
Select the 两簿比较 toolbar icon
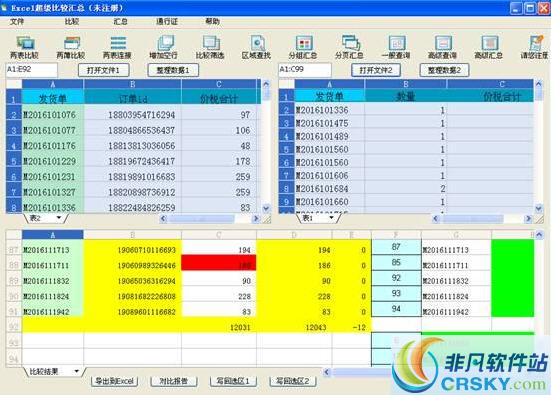71,47
